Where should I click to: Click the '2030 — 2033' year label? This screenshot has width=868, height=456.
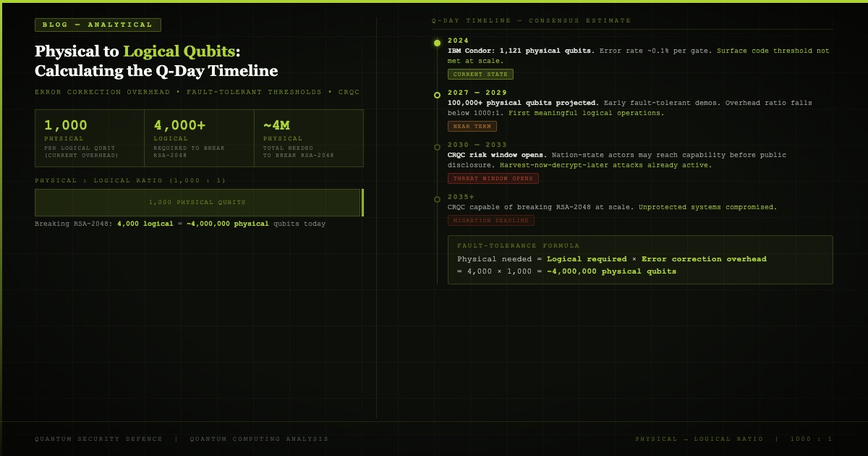coord(477,145)
